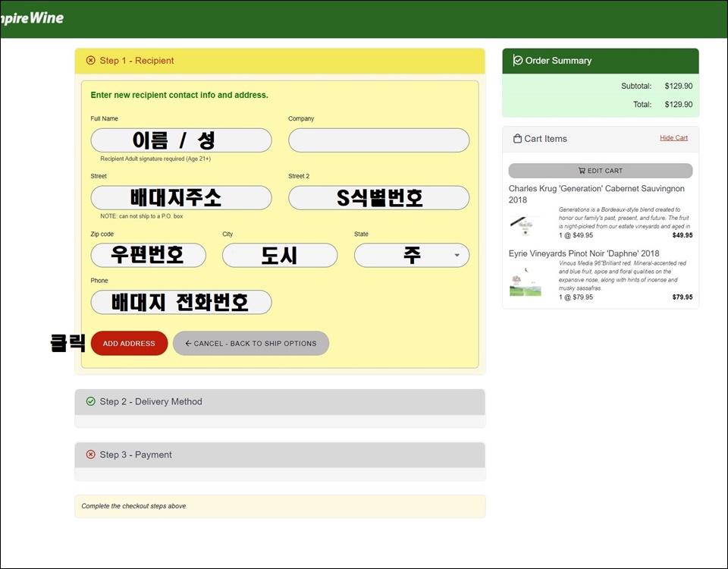Click the cart icon in Edit Cart button
Screen dimensions: 728x569
tap(582, 171)
